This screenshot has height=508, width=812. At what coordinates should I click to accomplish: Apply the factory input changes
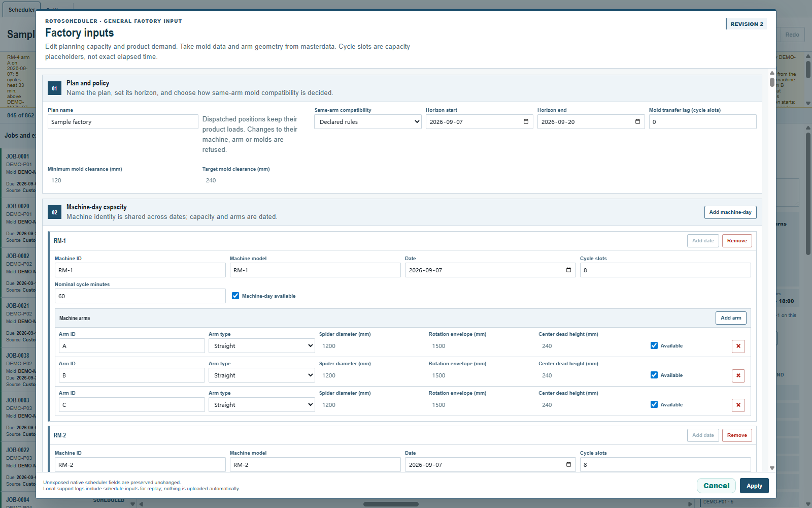[x=754, y=486]
